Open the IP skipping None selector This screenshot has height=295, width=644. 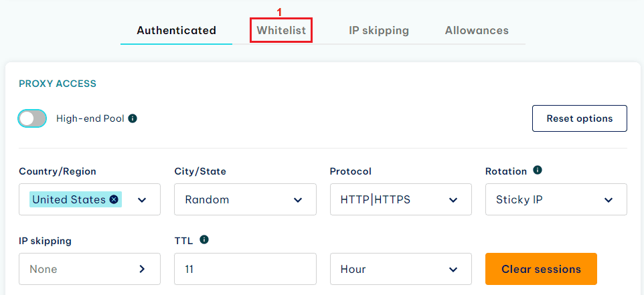tap(90, 269)
